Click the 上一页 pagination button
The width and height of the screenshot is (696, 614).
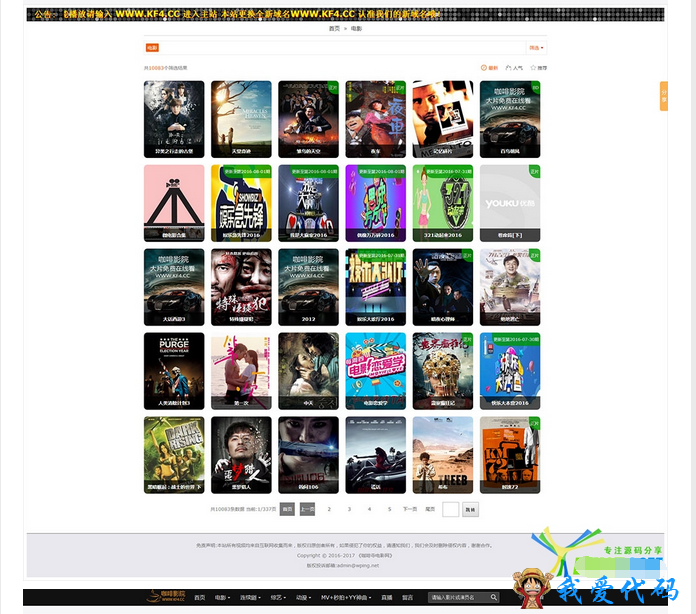[307, 509]
